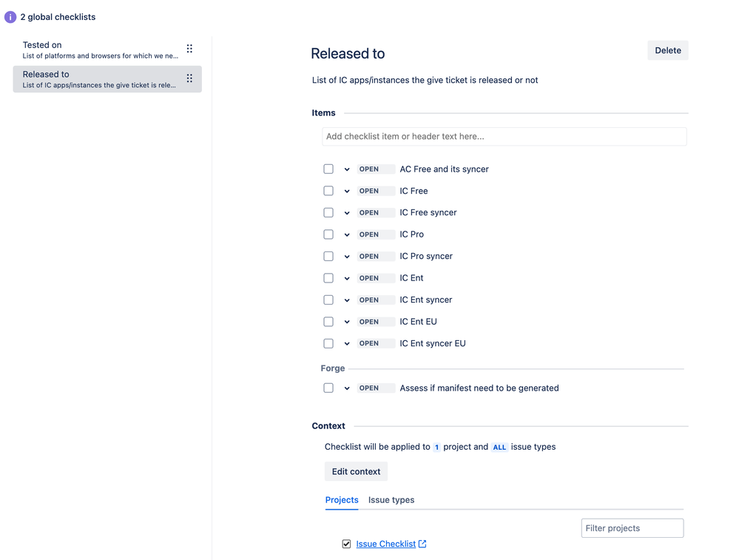Click drag handle icon for Tested on checklist

click(x=189, y=49)
